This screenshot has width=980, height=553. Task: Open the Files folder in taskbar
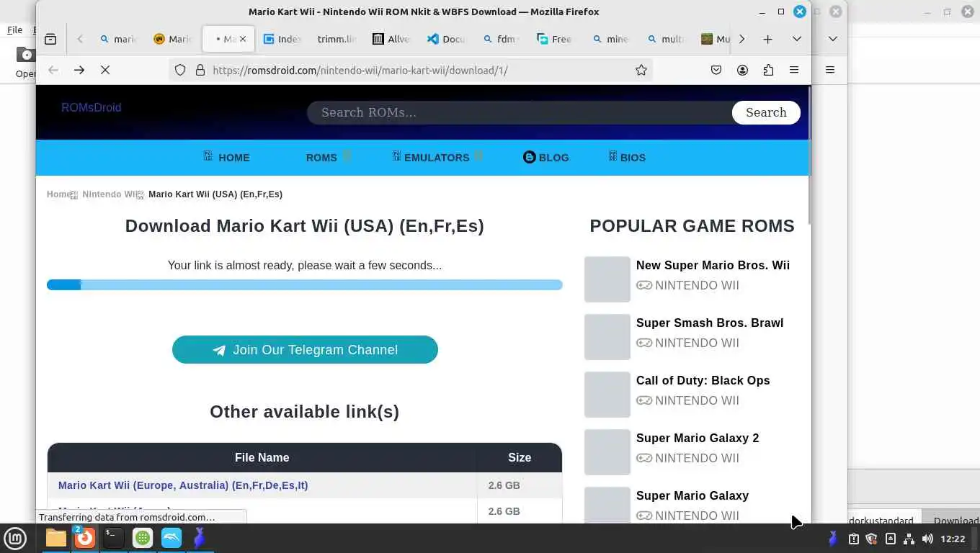pos(55,538)
